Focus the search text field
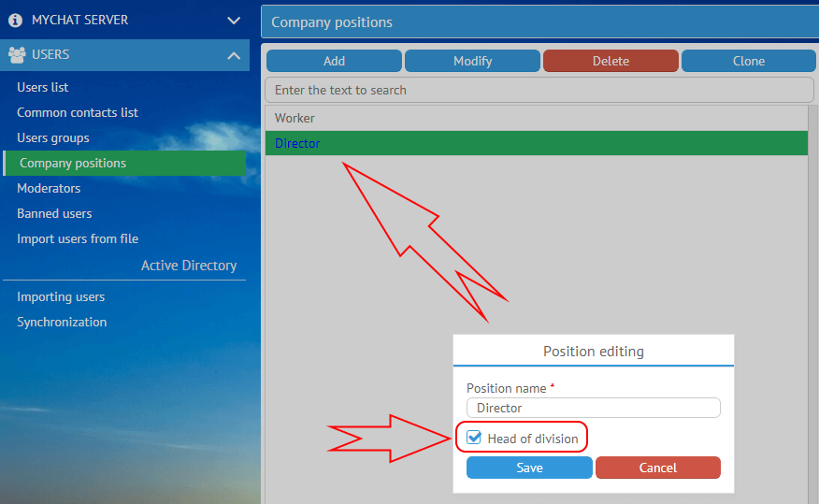819x504 pixels. pos(539,90)
